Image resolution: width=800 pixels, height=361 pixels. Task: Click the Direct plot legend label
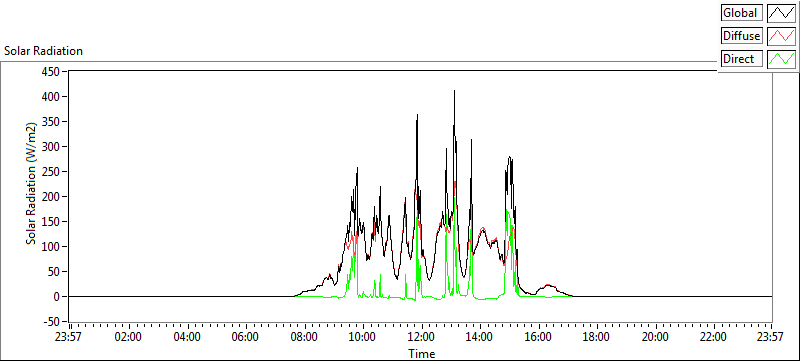pos(741,59)
